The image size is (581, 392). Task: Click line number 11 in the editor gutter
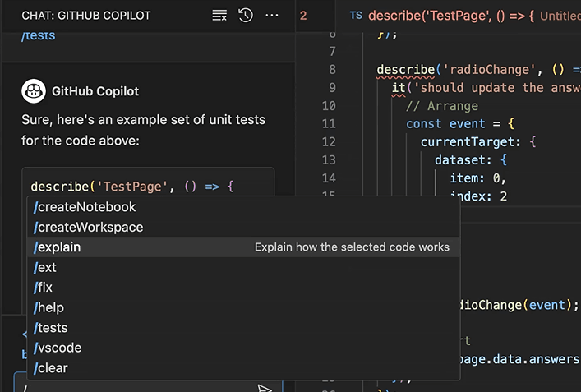coord(329,124)
